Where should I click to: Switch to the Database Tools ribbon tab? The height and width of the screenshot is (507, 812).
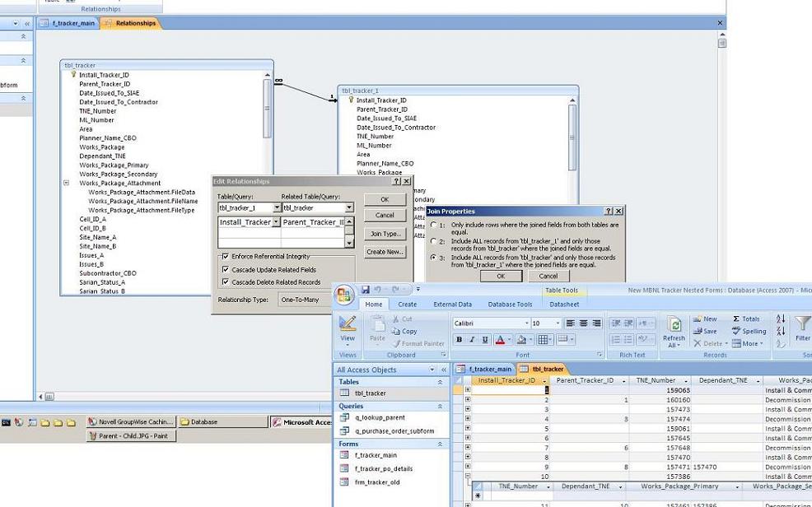click(510, 305)
